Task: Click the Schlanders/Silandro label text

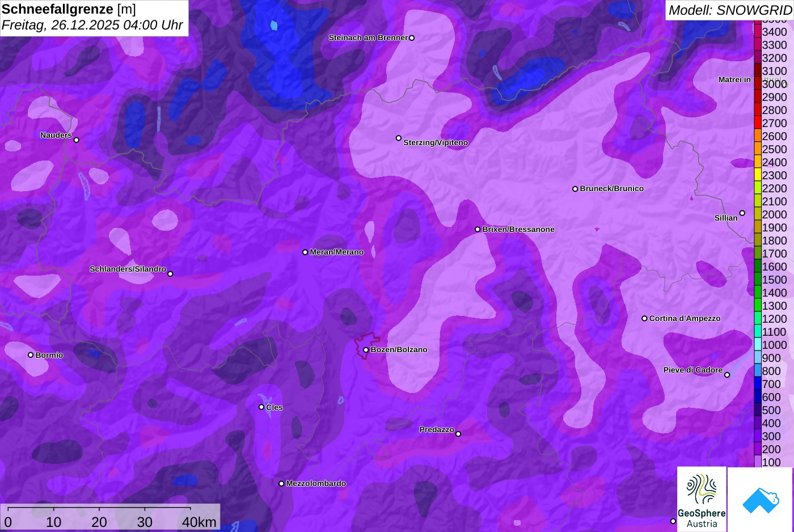Action: click(128, 269)
